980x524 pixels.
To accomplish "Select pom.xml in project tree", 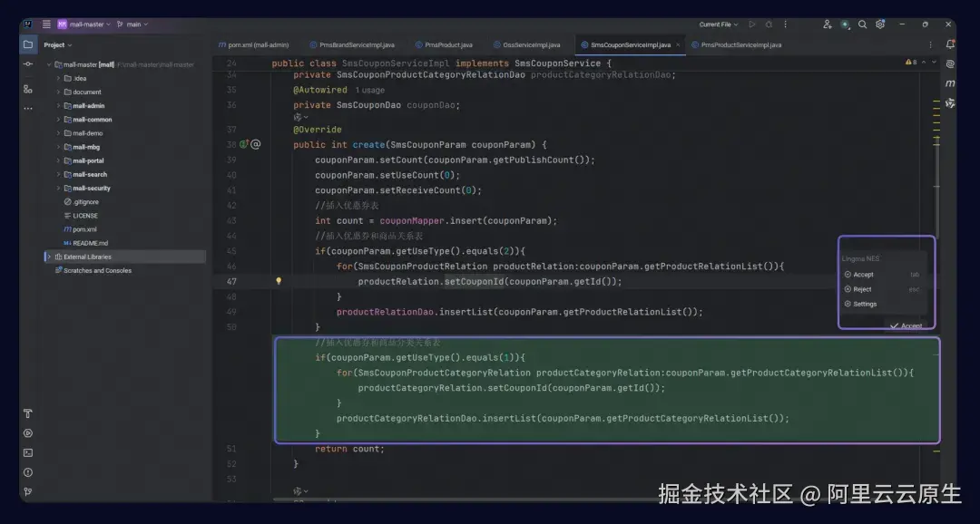I will point(80,229).
